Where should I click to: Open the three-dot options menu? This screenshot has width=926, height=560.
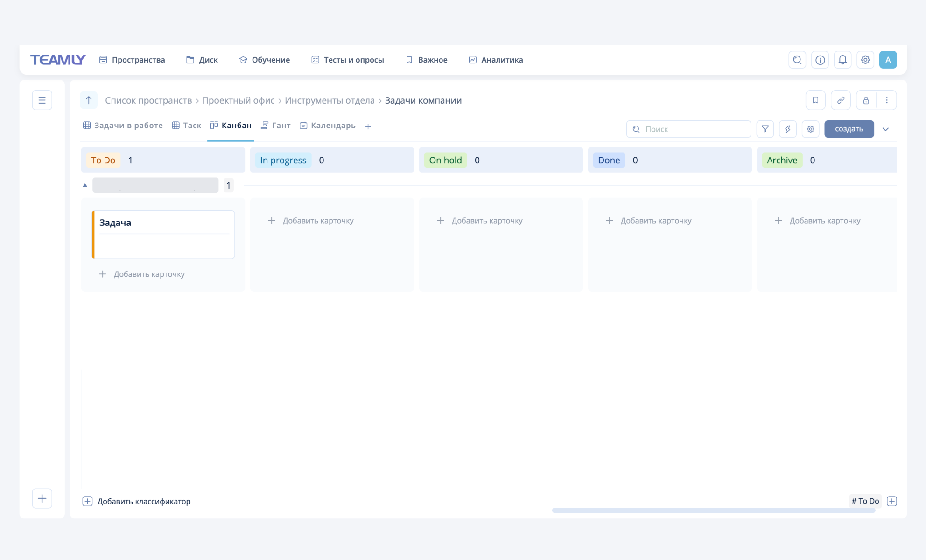(887, 100)
